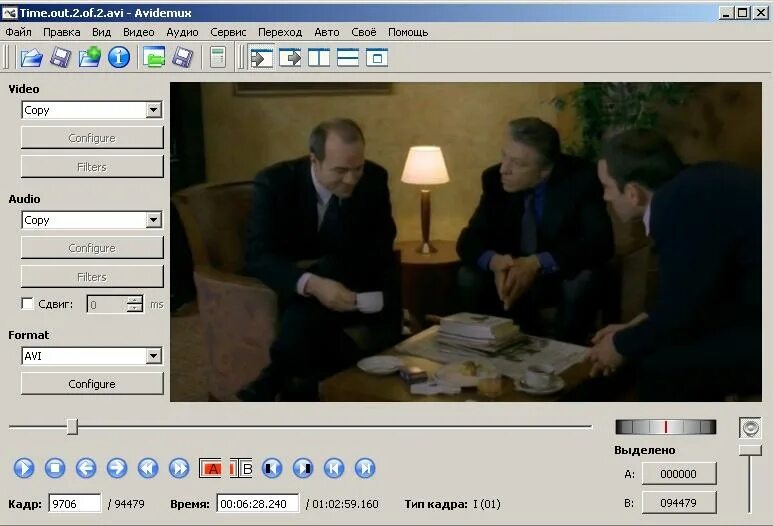Select separate window preview toolbar icon
The image size is (773, 526).
(377, 58)
